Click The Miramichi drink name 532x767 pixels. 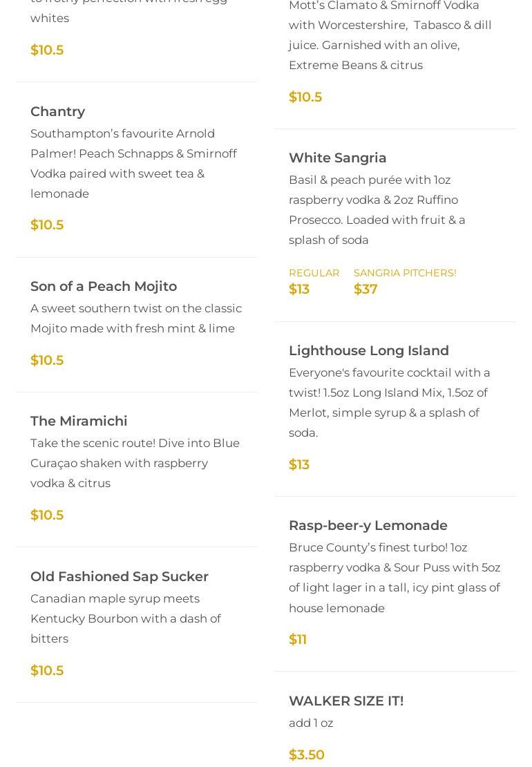click(79, 421)
